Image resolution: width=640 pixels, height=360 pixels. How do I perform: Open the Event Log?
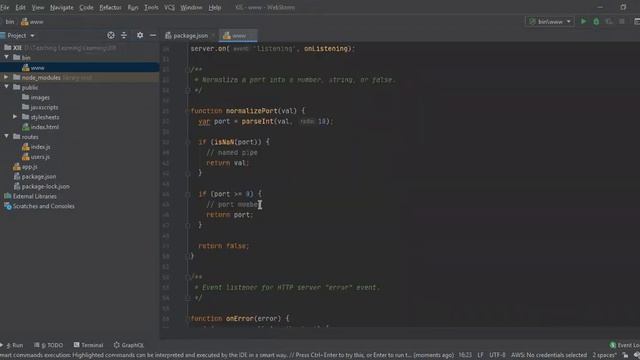click(x=624, y=345)
